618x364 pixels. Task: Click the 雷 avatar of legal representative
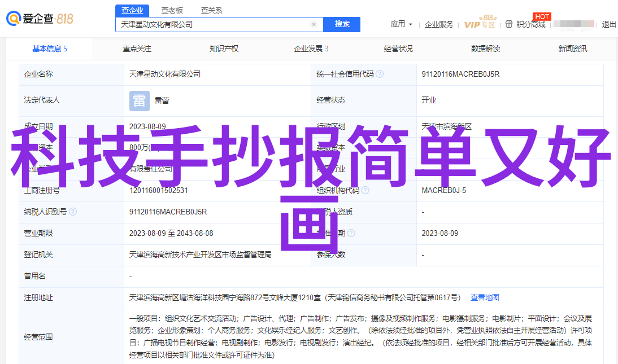[x=140, y=101]
